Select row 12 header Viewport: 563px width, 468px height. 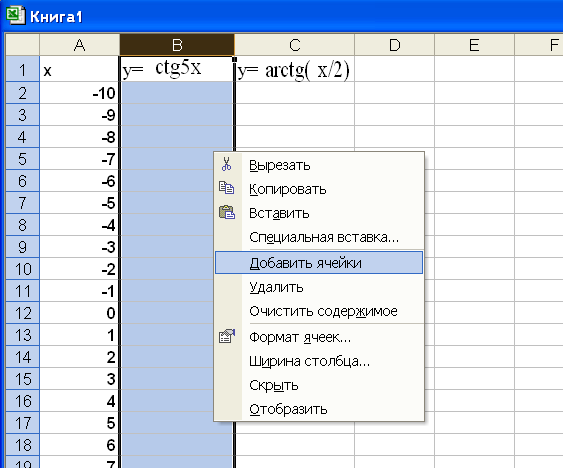coord(23,313)
